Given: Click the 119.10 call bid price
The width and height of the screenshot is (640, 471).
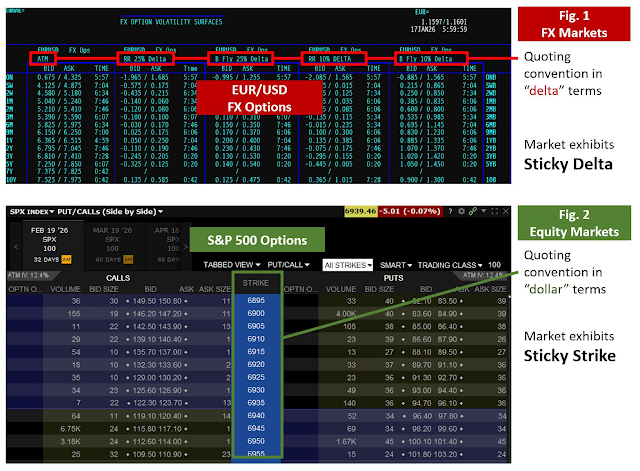Looking at the screenshot, I should coord(143,416).
